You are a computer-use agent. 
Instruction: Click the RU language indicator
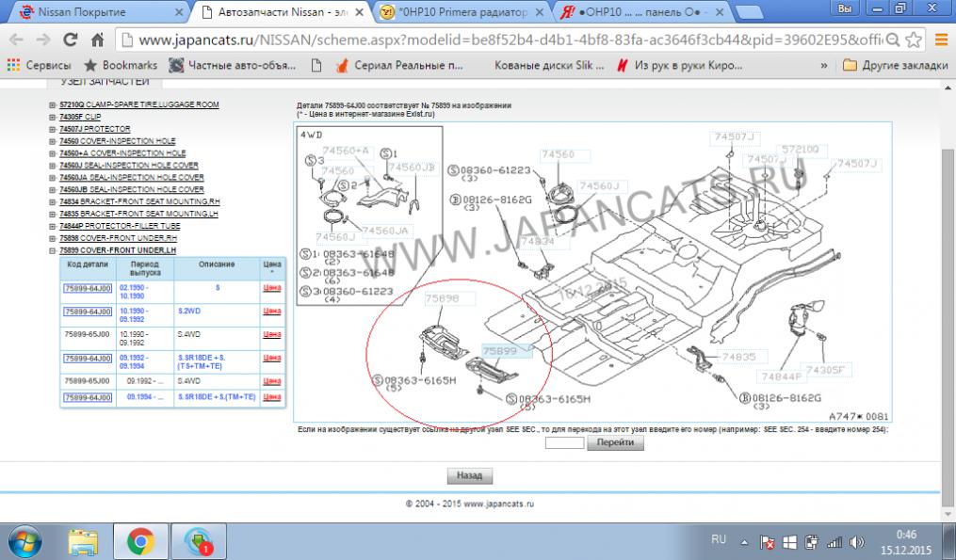coord(719,539)
